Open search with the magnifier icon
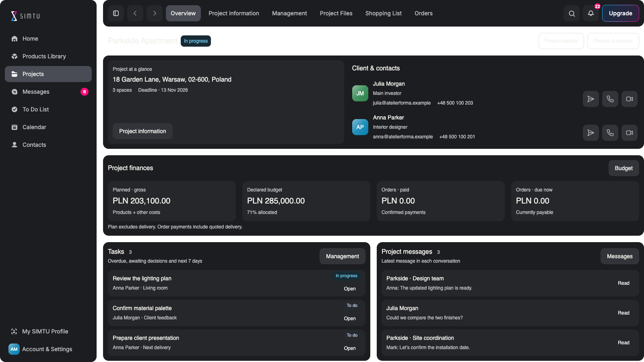The width and height of the screenshot is (644, 362). point(572,13)
